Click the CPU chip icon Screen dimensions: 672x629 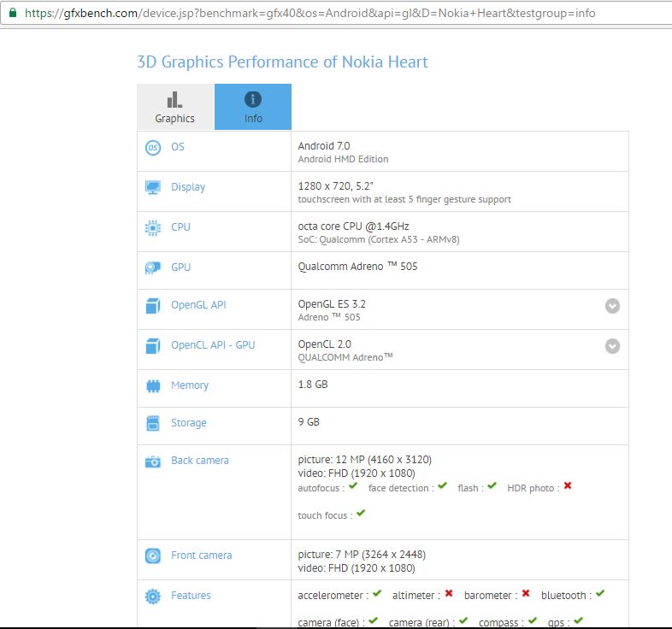[x=153, y=228]
